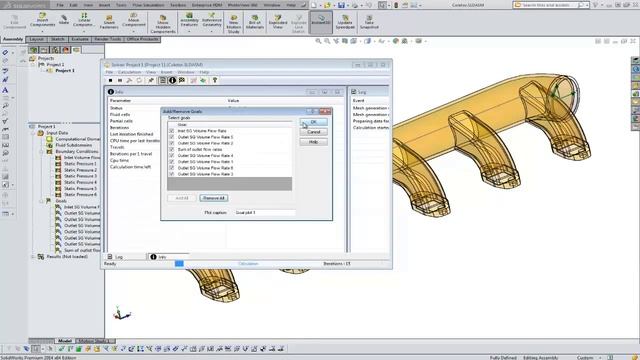The width and height of the screenshot is (640, 360).
Task: Click the goal plot flag icon in Solver toolbar
Action: 182,80
